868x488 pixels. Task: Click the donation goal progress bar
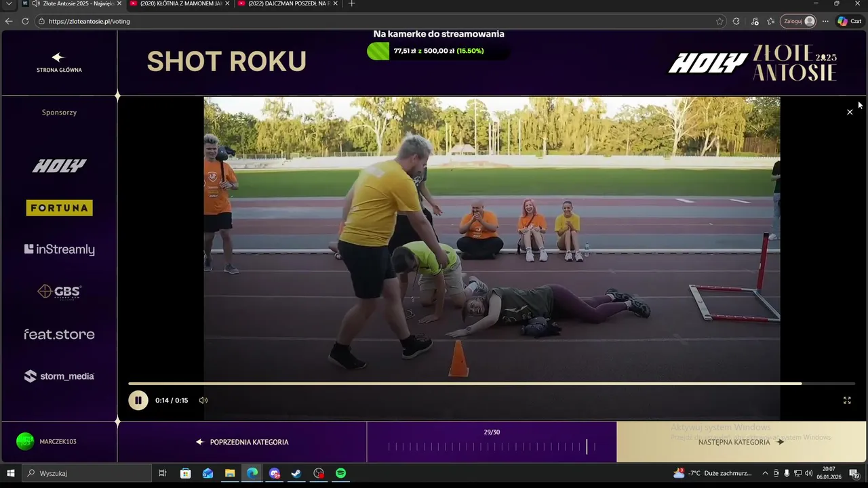click(x=437, y=51)
